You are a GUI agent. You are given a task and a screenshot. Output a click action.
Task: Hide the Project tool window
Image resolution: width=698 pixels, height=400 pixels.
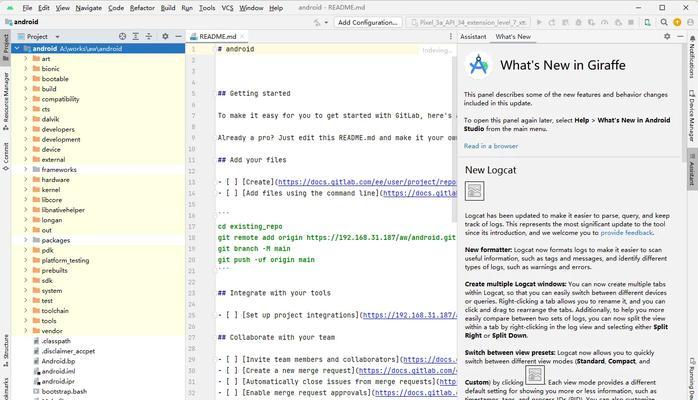(x=178, y=36)
